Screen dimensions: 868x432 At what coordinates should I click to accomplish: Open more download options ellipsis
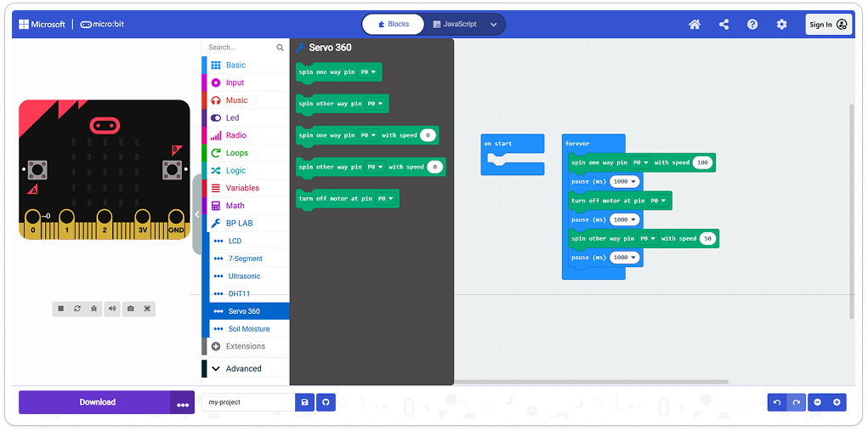pos(183,402)
